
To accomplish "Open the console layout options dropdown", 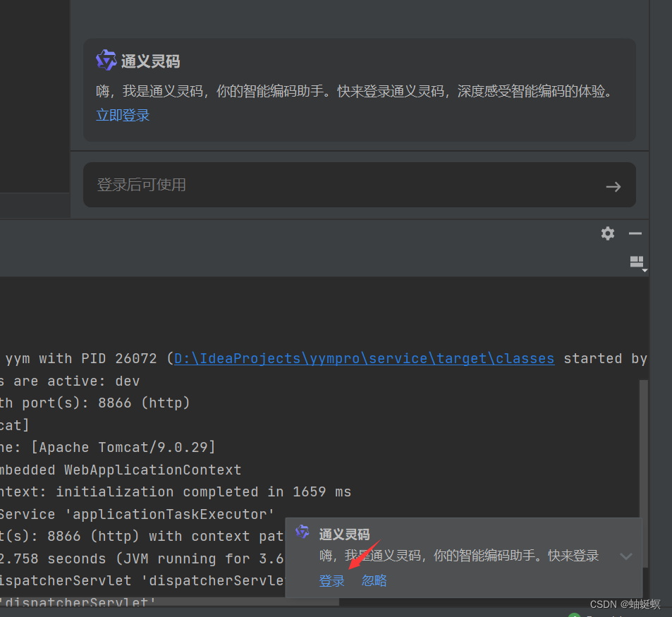I will point(637,263).
